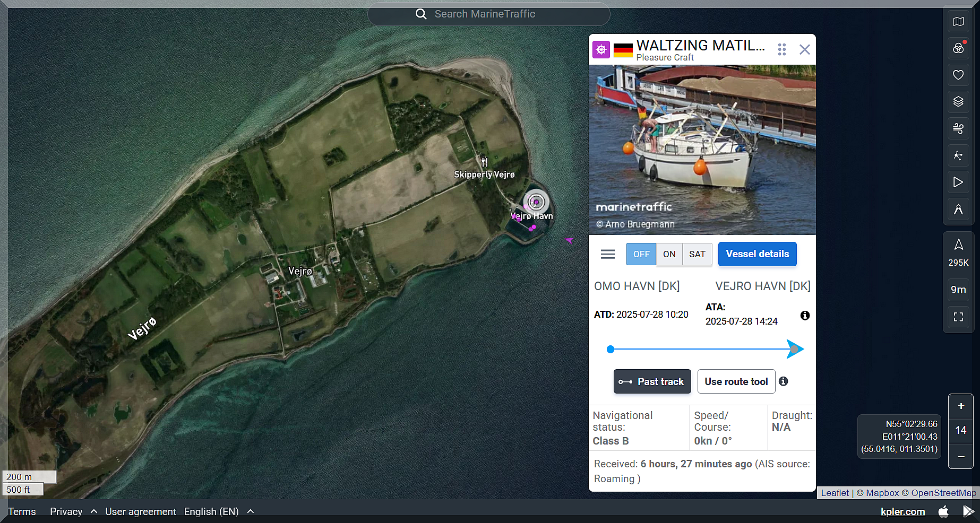Click the voyage progress arrow marker
Viewport: 980px width, 523px height.
794,349
